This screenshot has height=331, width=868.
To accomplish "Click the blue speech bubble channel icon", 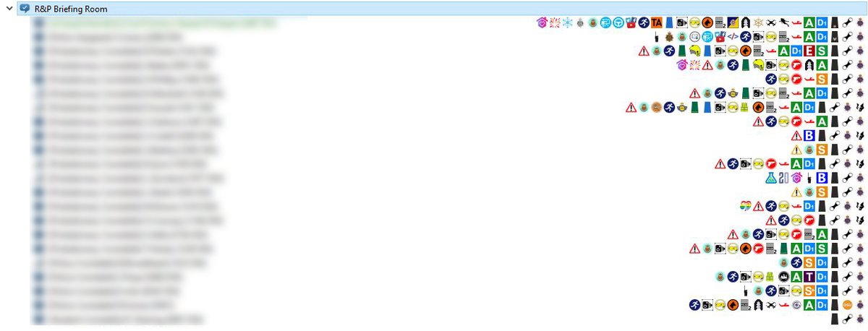I will (x=24, y=8).
